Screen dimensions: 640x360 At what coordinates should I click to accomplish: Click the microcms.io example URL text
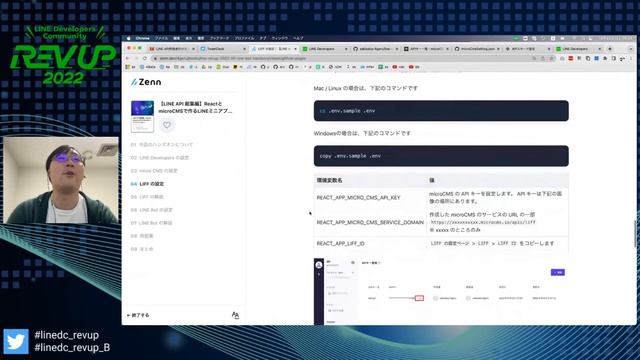point(483,222)
